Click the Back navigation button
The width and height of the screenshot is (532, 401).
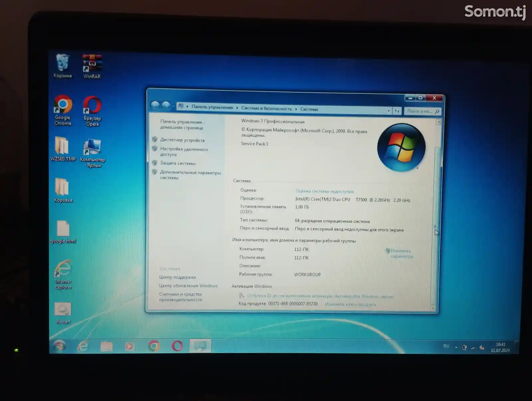(155, 105)
